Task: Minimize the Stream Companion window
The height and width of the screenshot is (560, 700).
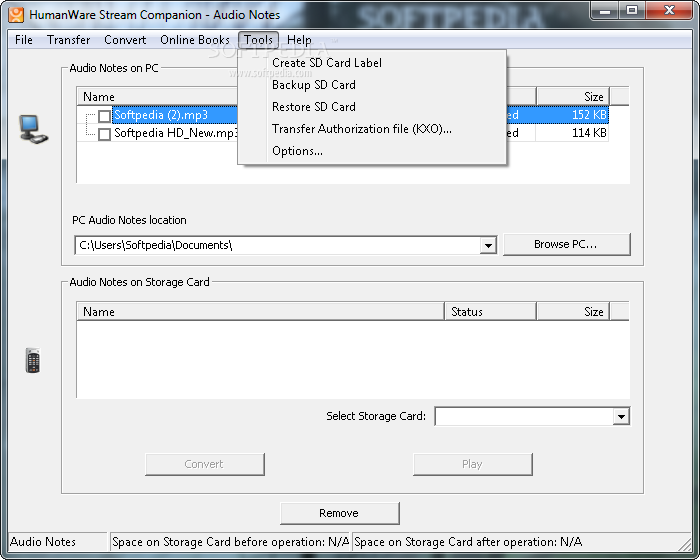Action: (605, 10)
